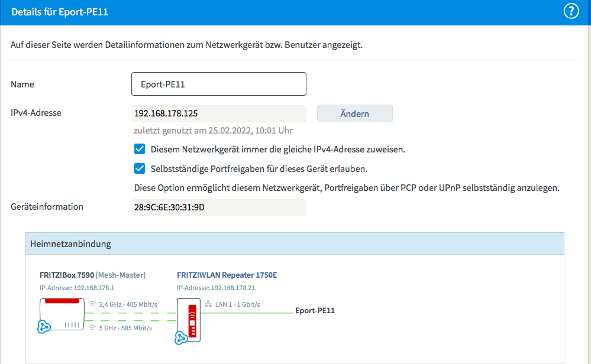Click the Name field label
This screenshot has width=591, height=364.
(22, 84)
